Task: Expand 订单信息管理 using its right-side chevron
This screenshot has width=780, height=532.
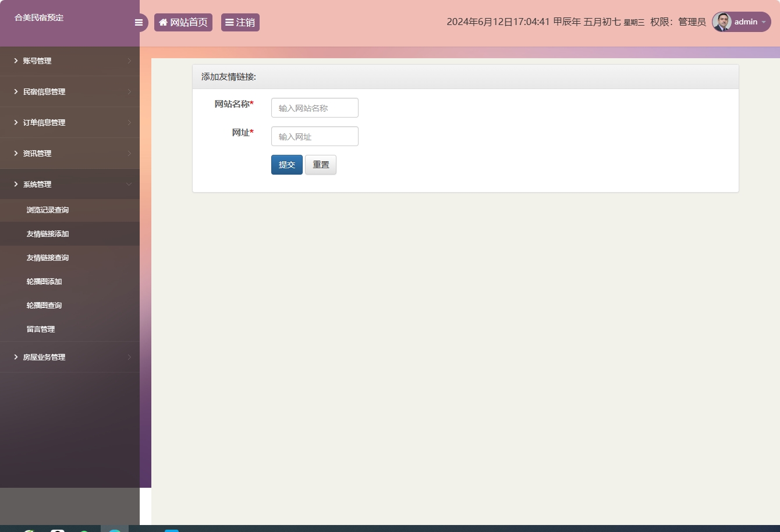Action: click(x=129, y=122)
